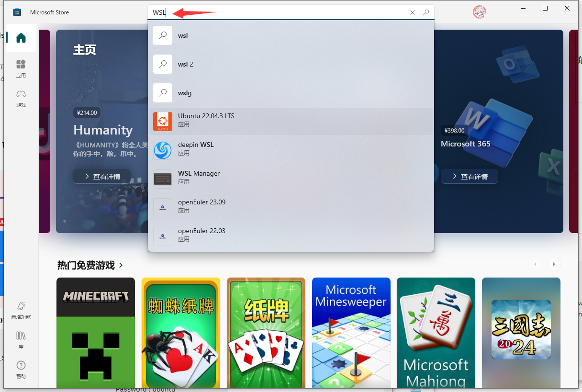Open WSL Manager app result
Viewport: 582px width, 392px height.
pyautogui.click(x=291, y=179)
